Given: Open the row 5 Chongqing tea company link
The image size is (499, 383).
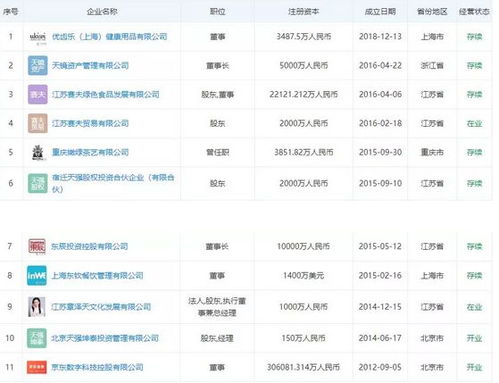Looking at the screenshot, I should coord(90,153).
